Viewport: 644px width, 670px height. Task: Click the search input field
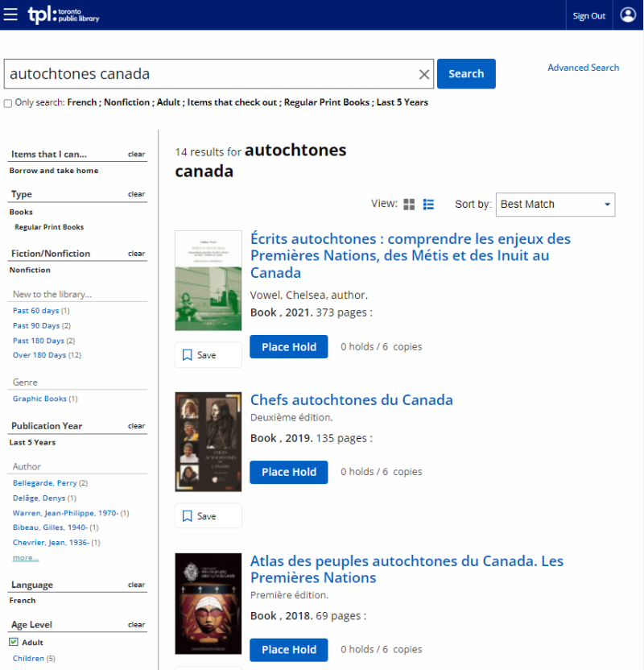209,74
